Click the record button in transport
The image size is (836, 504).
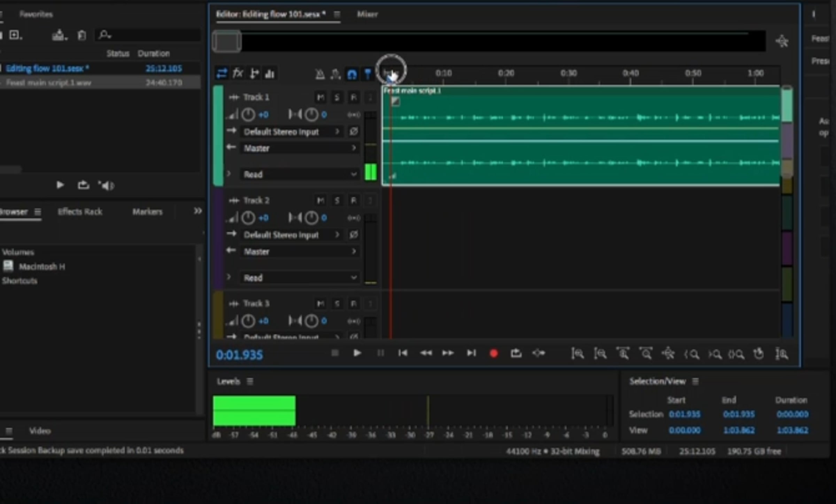(x=493, y=354)
